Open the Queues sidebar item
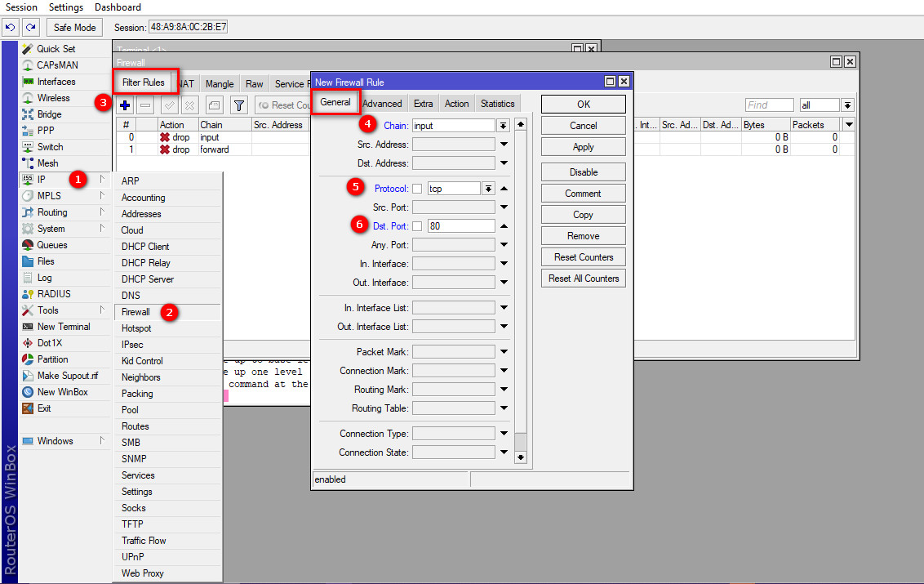The image size is (924, 584). (x=51, y=245)
